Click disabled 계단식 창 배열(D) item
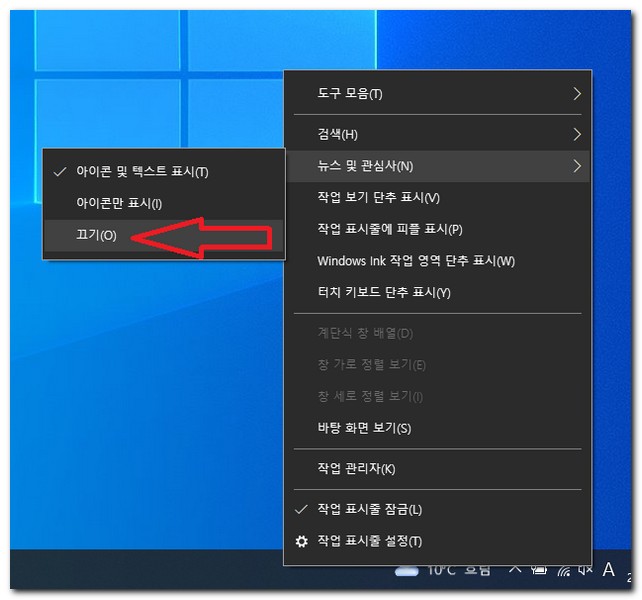The width and height of the screenshot is (642, 600). (x=438, y=333)
